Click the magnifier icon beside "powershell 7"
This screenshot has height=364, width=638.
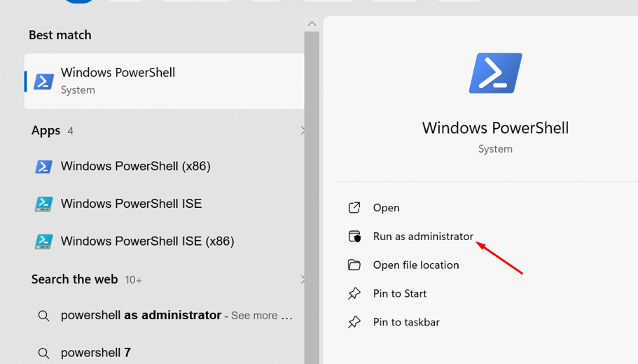click(x=43, y=353)
